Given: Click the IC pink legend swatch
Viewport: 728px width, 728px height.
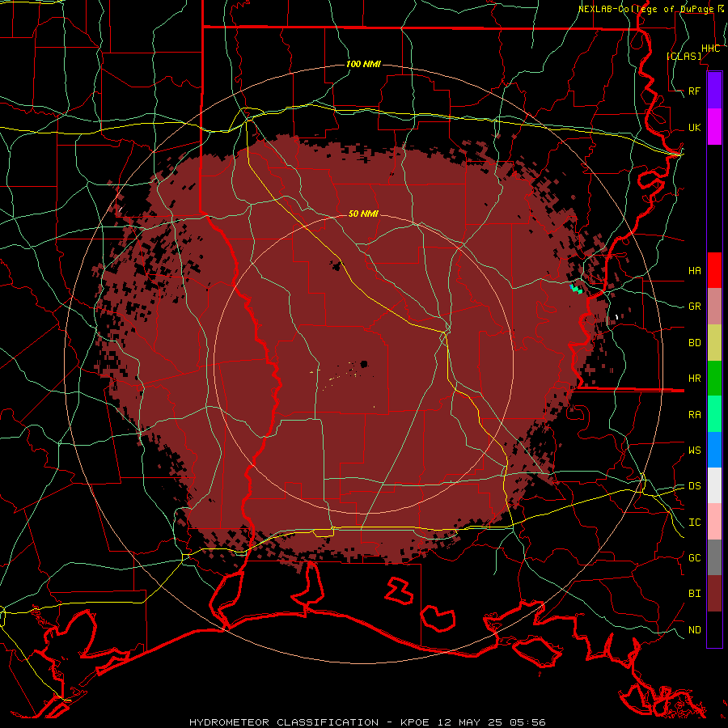Looking at the screenshot, I should (x=714, y=522).
